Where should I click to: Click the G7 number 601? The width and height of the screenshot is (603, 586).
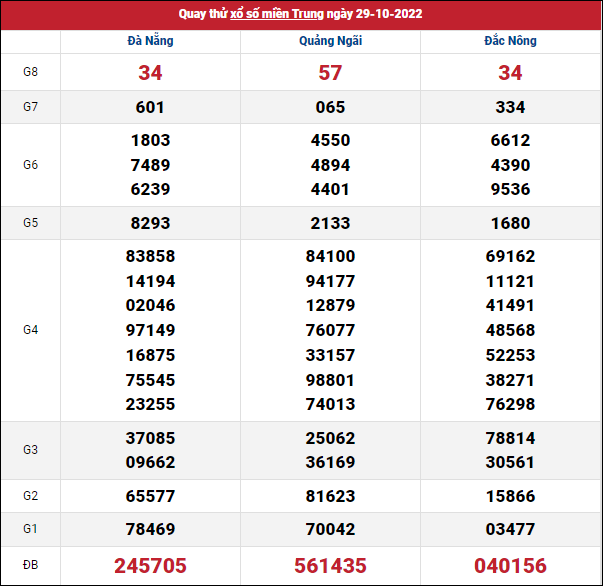coord(150,107)
